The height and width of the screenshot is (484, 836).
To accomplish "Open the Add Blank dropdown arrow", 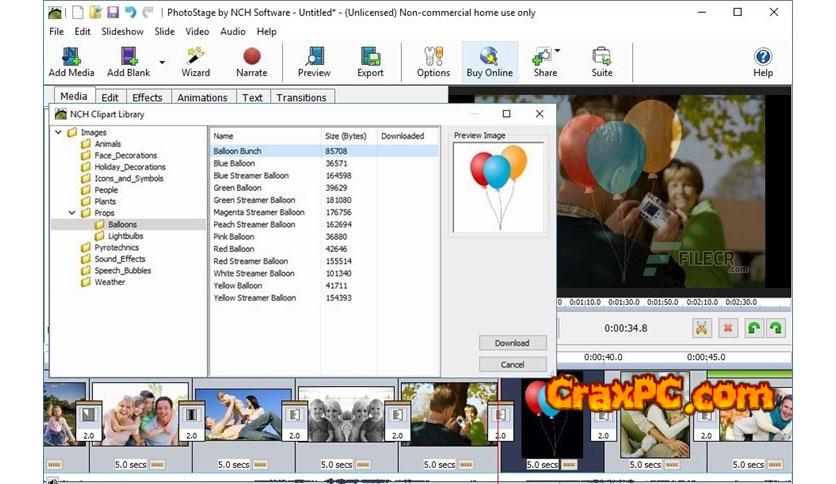I will 162,61.
